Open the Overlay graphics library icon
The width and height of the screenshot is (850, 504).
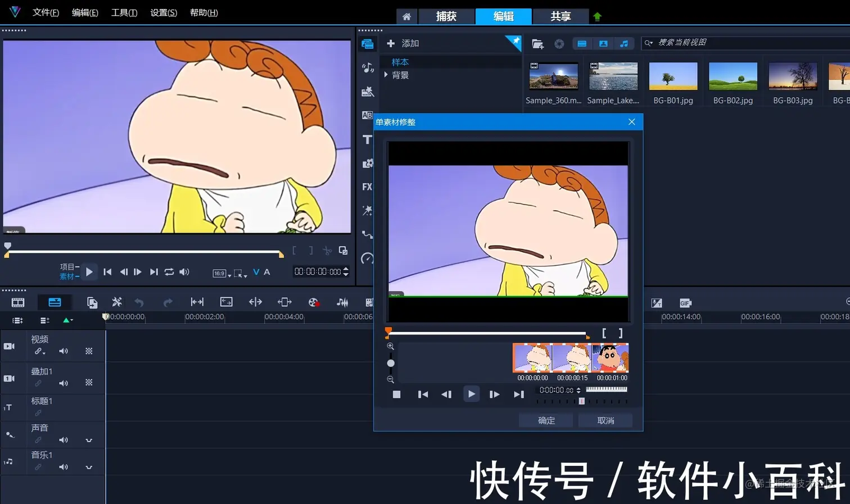point(368,163)
